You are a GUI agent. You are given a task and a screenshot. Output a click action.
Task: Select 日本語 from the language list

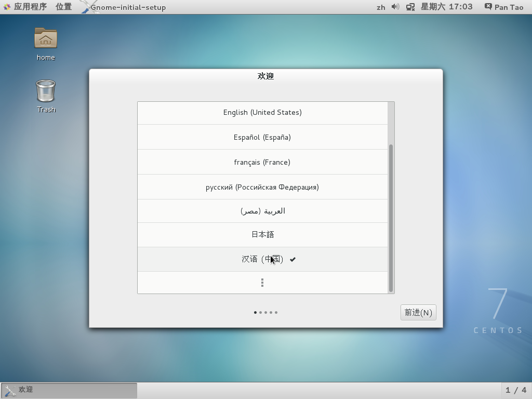tap(262, 234)
